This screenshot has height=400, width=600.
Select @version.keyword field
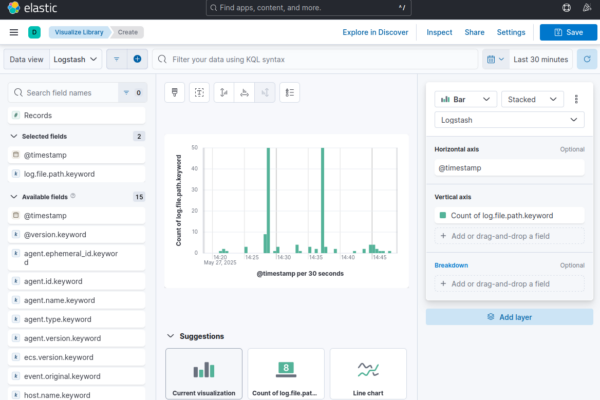[77, 234]
